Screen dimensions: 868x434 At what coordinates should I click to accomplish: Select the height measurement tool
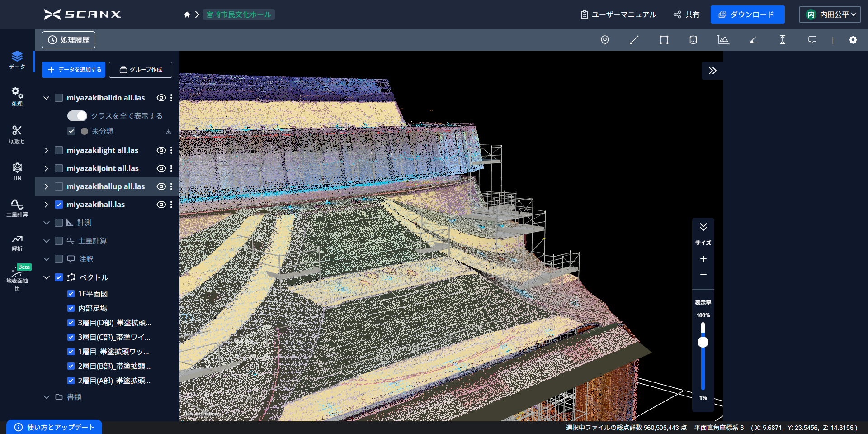click(x=782, y=40)
